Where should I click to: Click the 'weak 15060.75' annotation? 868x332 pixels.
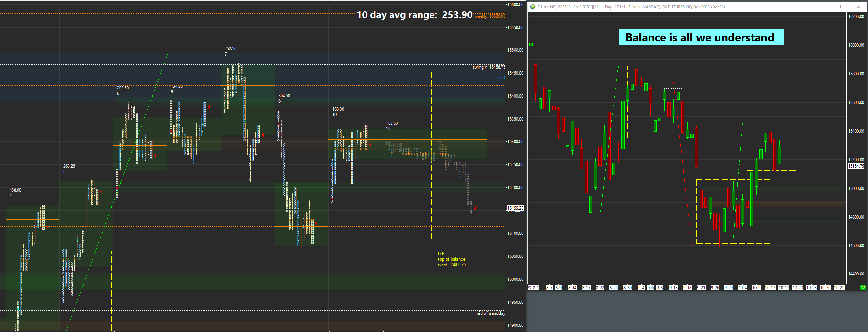pyautogui.click(x=452, y=264)
